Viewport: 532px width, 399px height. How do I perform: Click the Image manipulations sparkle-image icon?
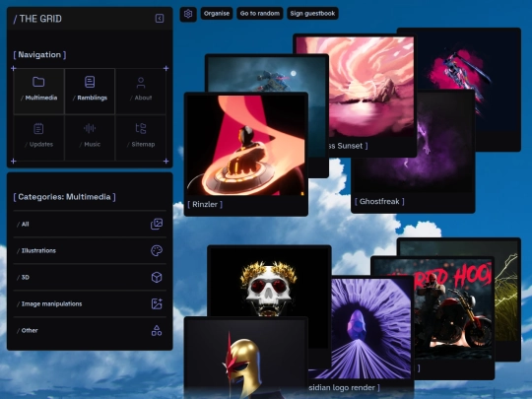pos(157,303)
